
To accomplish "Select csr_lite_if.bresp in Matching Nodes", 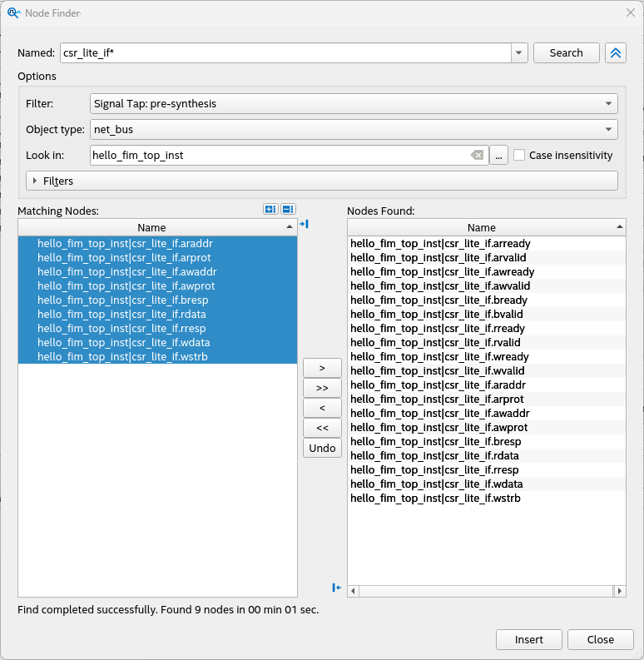I will 157,300.
